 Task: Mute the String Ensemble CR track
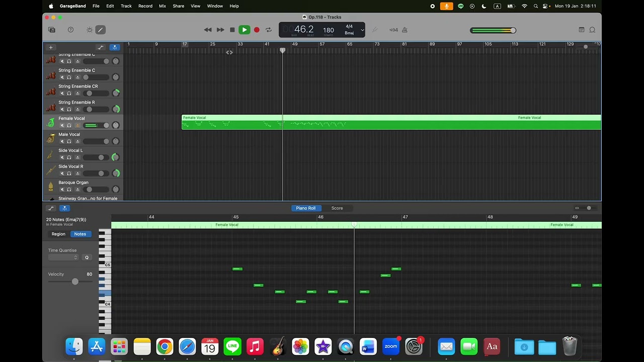tap(62, 94)
